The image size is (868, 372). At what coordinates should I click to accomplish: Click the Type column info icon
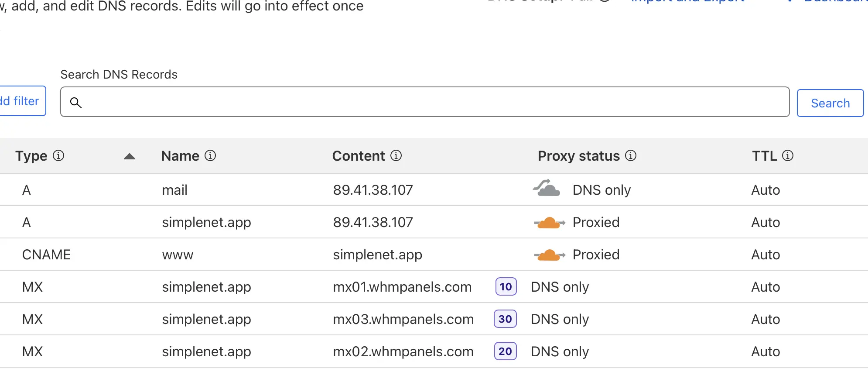[58, 156]
